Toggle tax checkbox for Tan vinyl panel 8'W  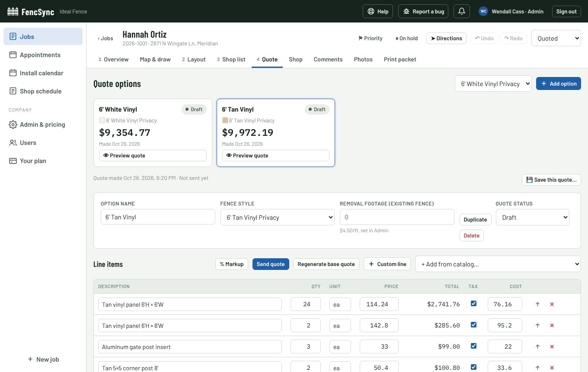coord(473,325)
